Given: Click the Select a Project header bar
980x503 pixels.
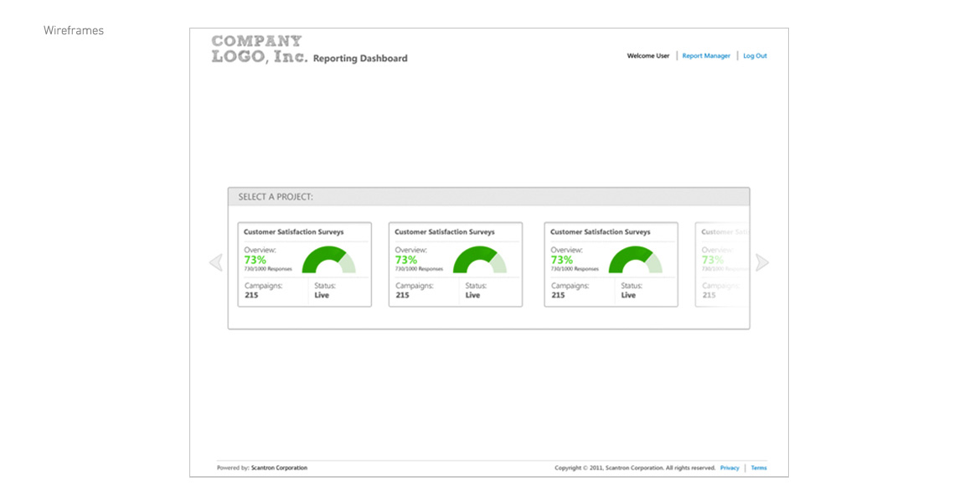Looking at the screenshot, I should [488, 197].
